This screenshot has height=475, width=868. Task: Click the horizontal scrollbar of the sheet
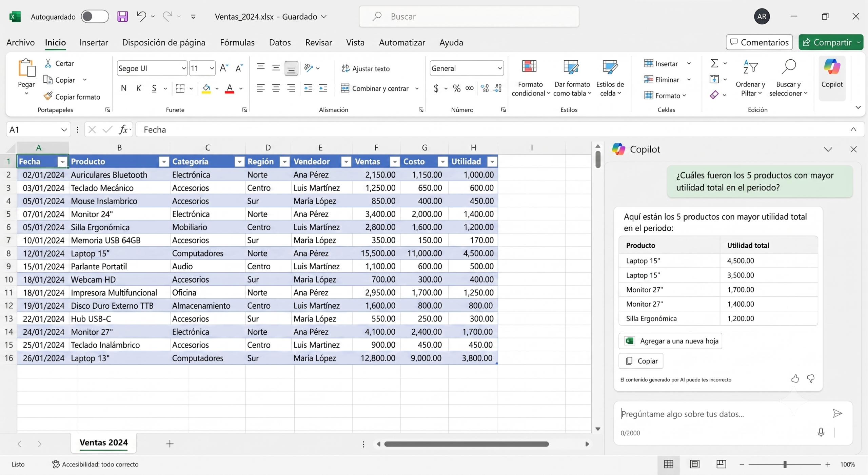(x=467, y=444)
